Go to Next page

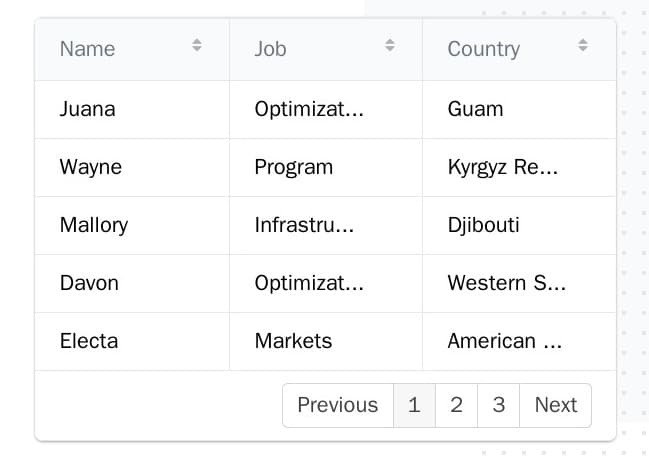(555, 405)
